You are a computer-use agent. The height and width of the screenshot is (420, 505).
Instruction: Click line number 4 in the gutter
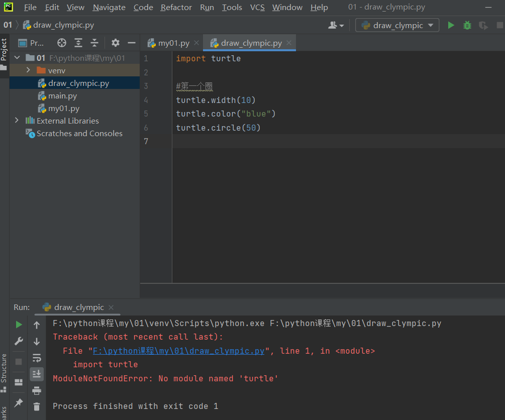(146, 100)
